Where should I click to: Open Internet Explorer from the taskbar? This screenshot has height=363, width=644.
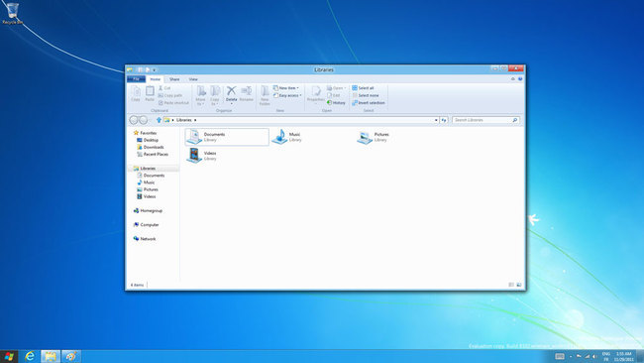(x=30, y=356)
